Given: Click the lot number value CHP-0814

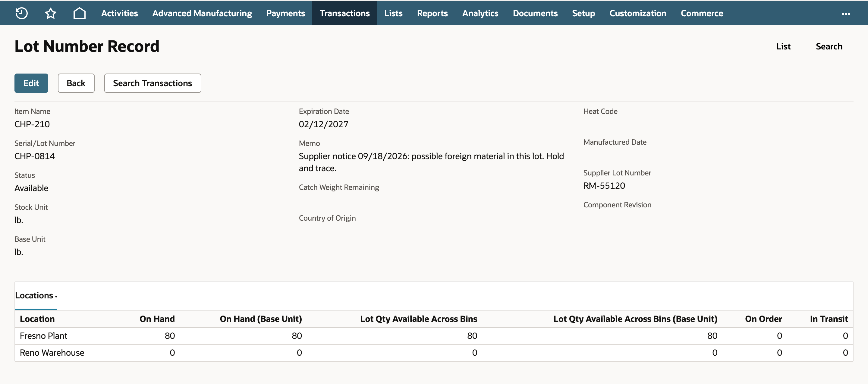Looking at the screenshot, I should pyautogui.click(x=34, y=156).
